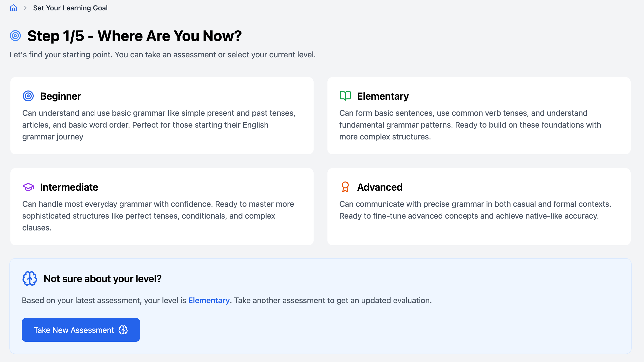Go to the home page icon
The height and width of the screenshot is (362, 644).
[x=13, y=8]
